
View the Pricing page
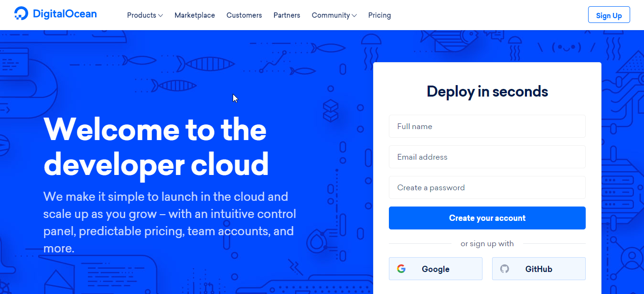[x=379, y=15]
